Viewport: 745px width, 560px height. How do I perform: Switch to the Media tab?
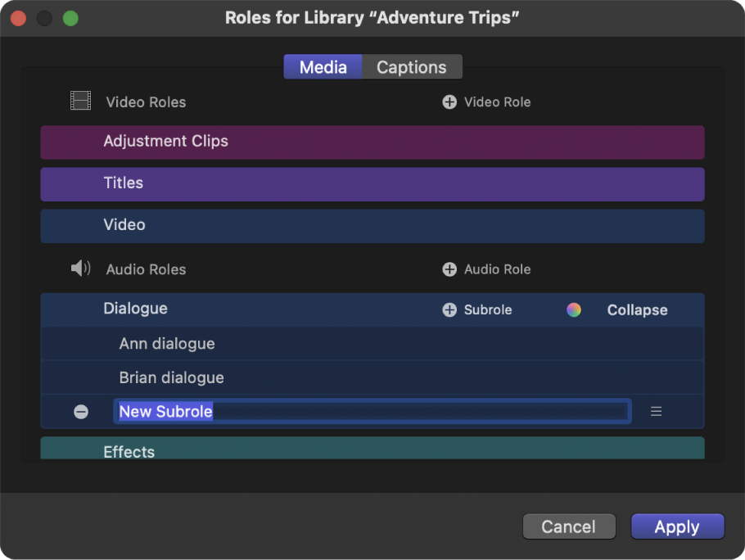[323, 66]
